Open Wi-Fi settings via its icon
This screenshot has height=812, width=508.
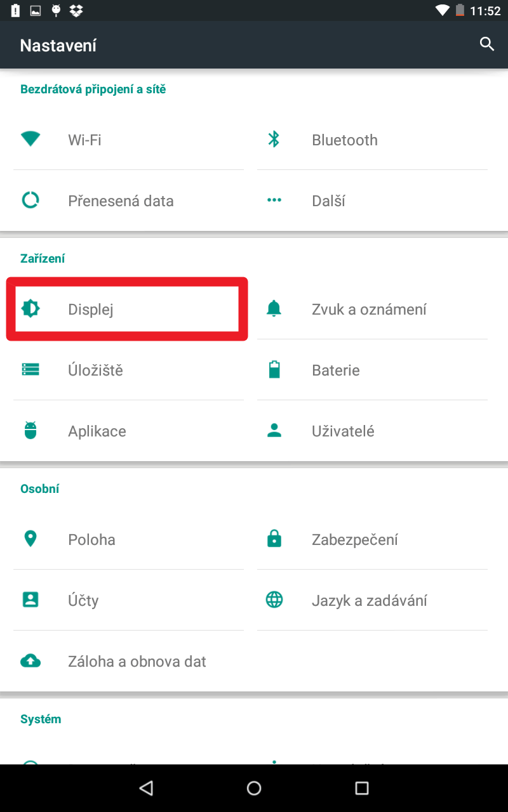30,139
